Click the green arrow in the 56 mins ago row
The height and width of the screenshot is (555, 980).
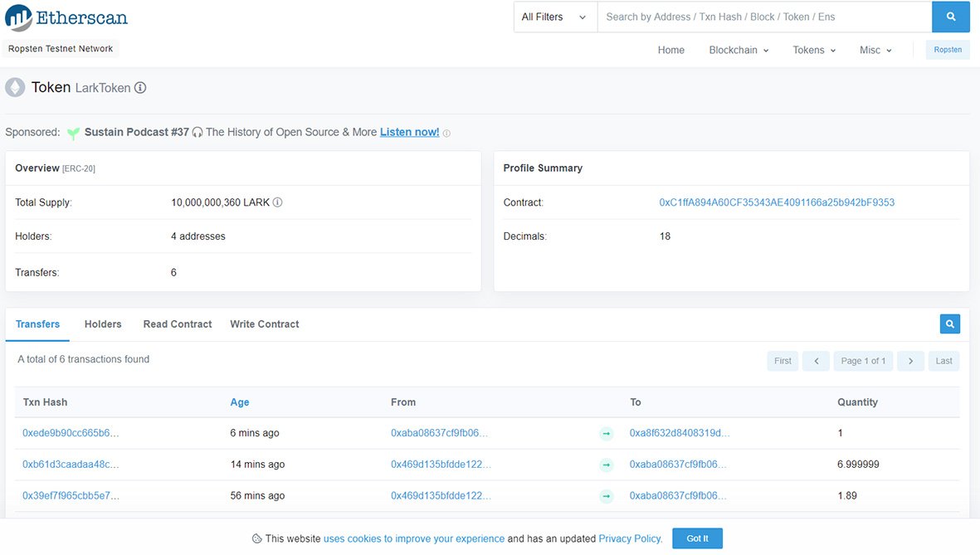[607, 496]
